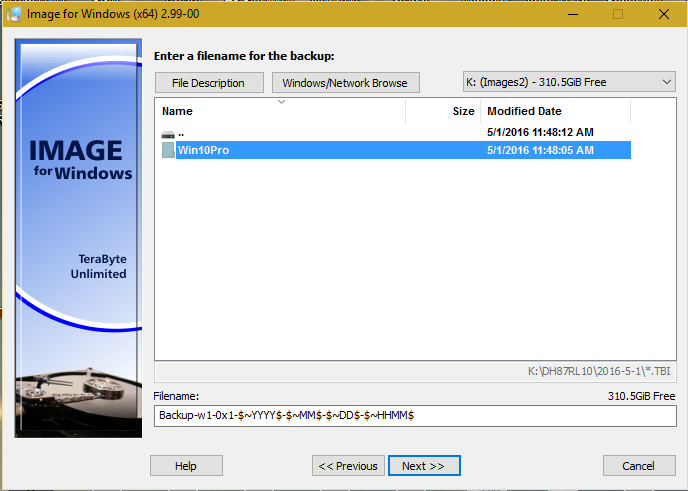
Task: Sort the list by Modified Date column
Action: point(555,111)
